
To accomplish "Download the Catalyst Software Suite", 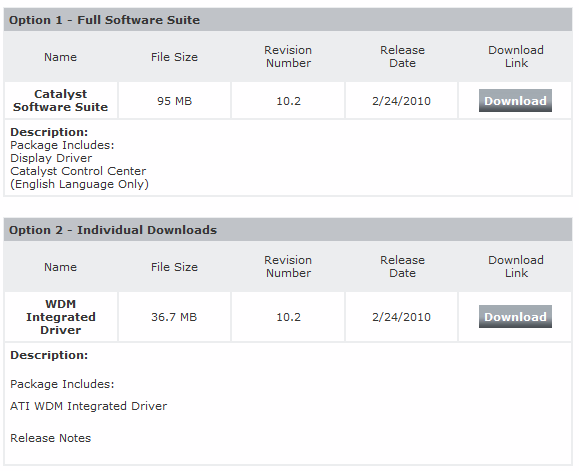I will [x=515, y=100].
